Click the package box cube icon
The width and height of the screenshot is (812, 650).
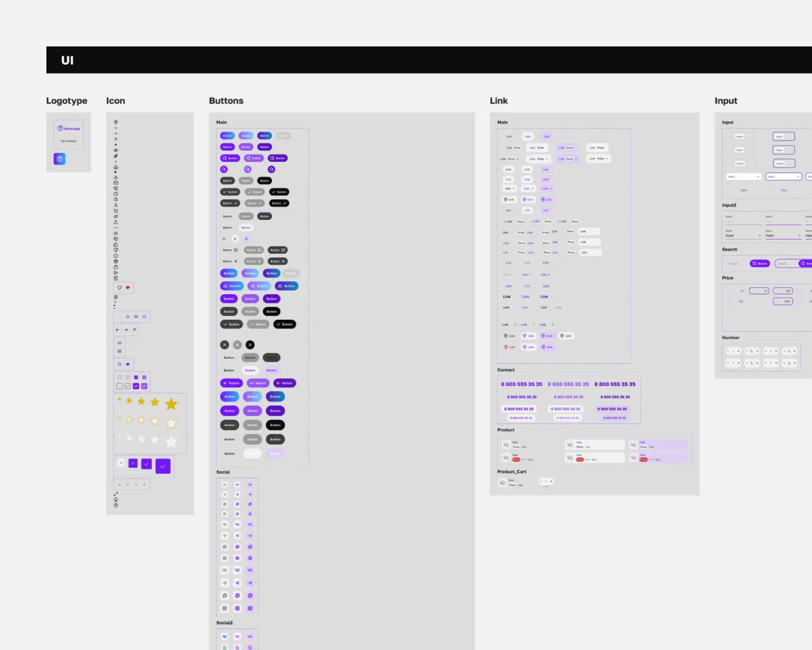[x=116, y=261]
